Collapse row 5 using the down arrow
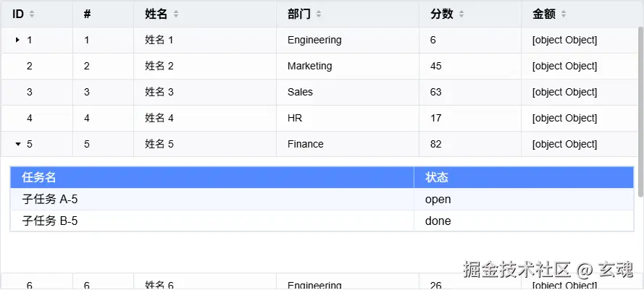The height and width of the screenshot is (290, 644). (x=17, y=144)
